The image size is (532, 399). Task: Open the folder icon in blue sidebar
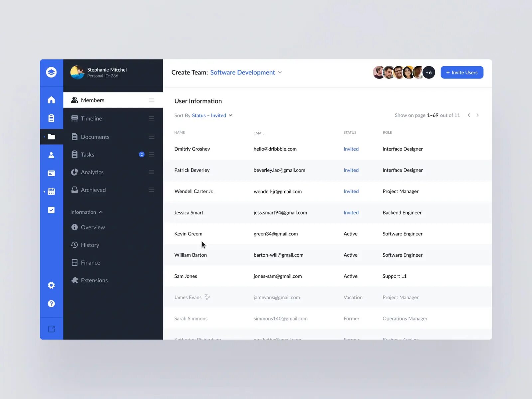(51, 137)
